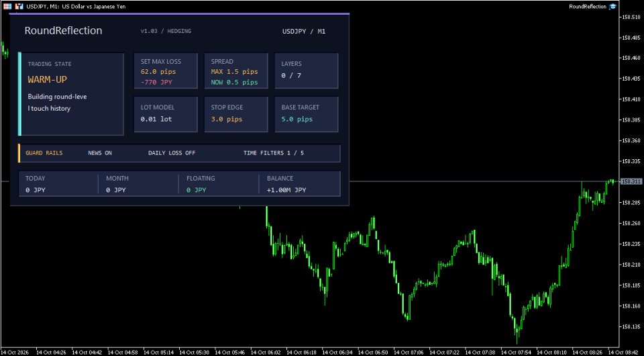Select the '0 JPY' value under TODAY
Image resolution: width=644 pixels, height=356 pixels.
tap(34, 190)
